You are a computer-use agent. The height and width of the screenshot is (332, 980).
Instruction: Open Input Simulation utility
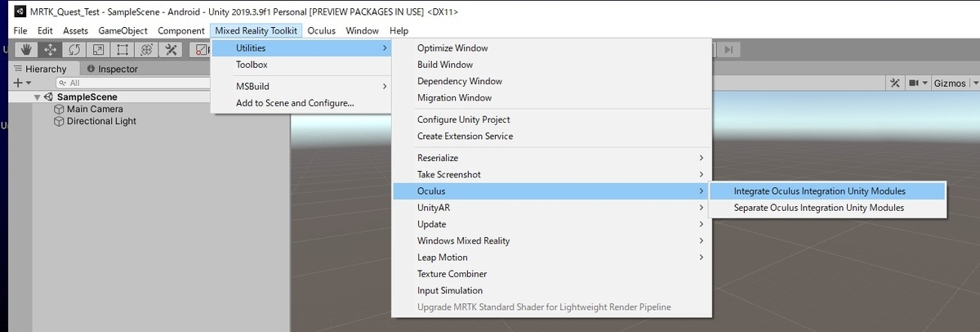[x=552, y=290]
